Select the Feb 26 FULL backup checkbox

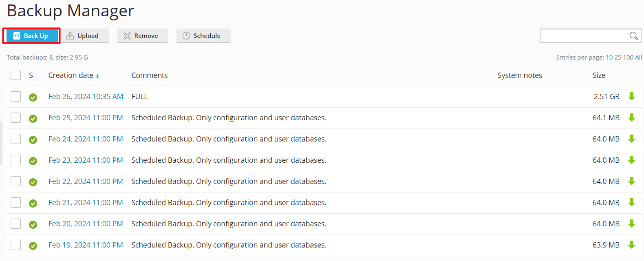(x=16, y=96)
